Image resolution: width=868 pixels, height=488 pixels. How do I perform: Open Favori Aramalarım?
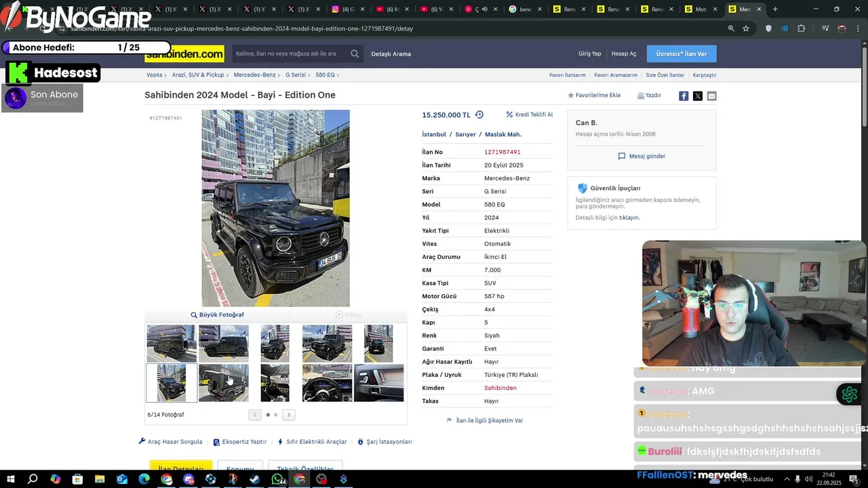(x=616, y=75)
